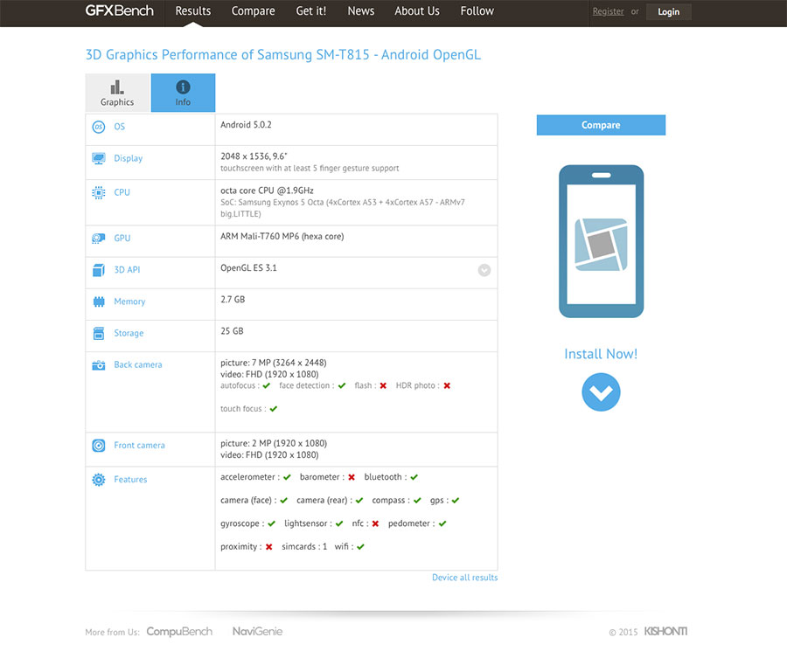Open the Results menu
This screenshot has width=787, height=672.
coord(192,11)
